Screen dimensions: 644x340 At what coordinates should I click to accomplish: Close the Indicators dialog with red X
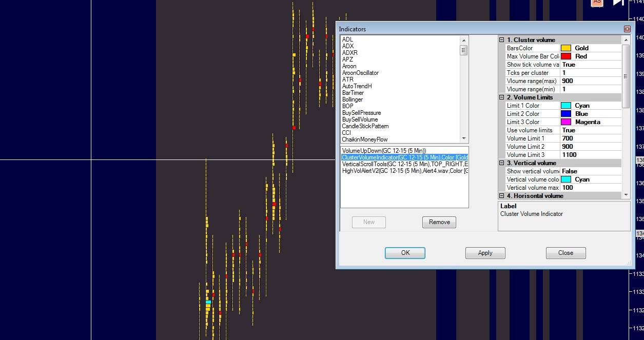[x=627, y=29]
